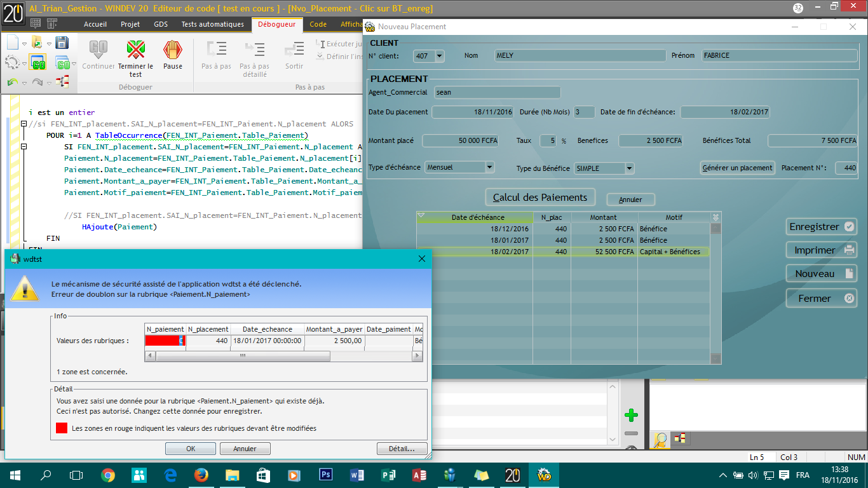Image resolution: width=868 pixels, height=488 pixels.
Task: Click the green undo arrow icon
Action: 13,82
